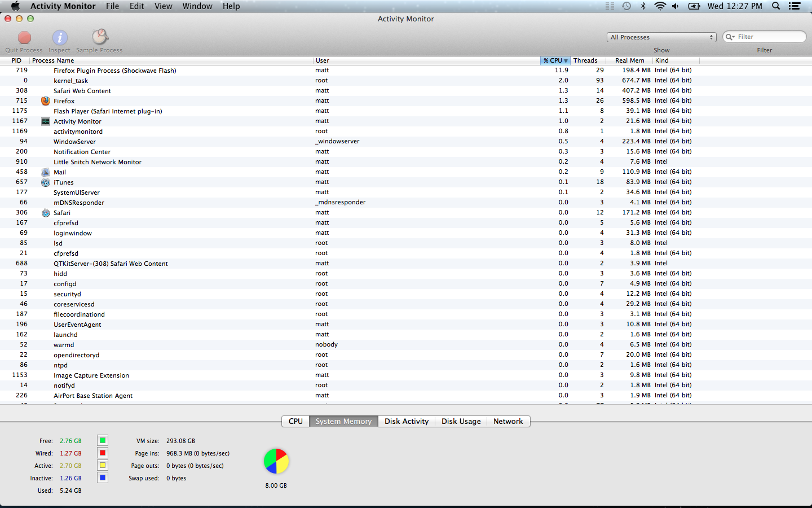
Task: Select the WindowServer process row
Action: pyautogui.click(x=406, y=142)
